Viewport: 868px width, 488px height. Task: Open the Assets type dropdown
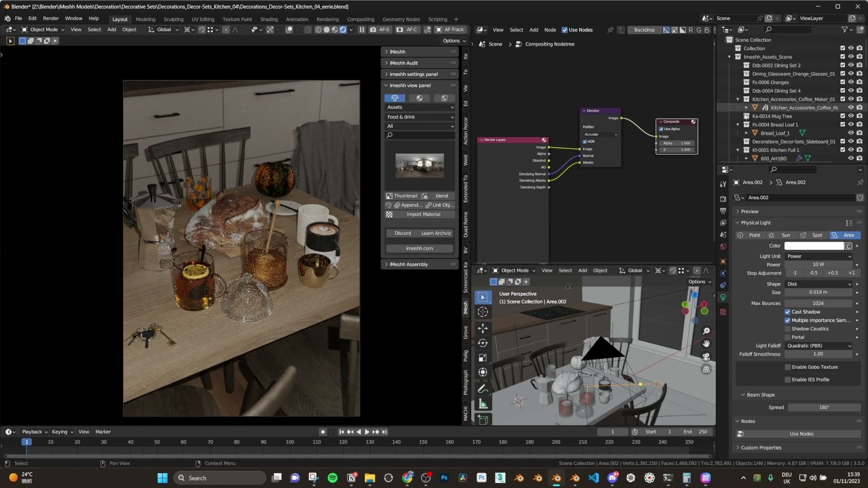[420, 107]
